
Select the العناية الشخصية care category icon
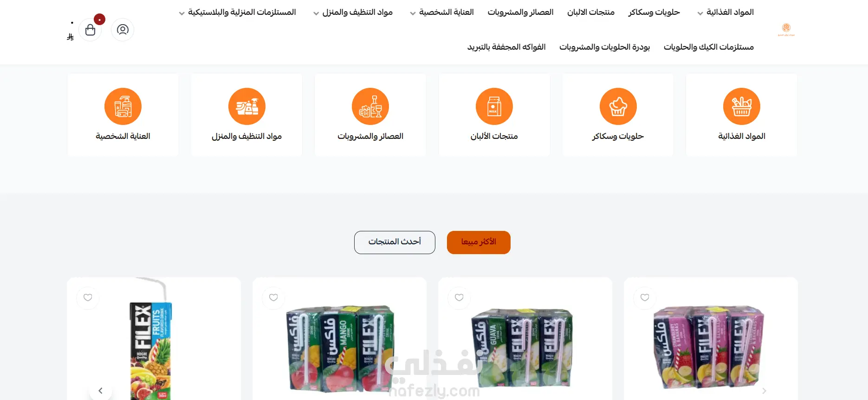pos(123,106)
